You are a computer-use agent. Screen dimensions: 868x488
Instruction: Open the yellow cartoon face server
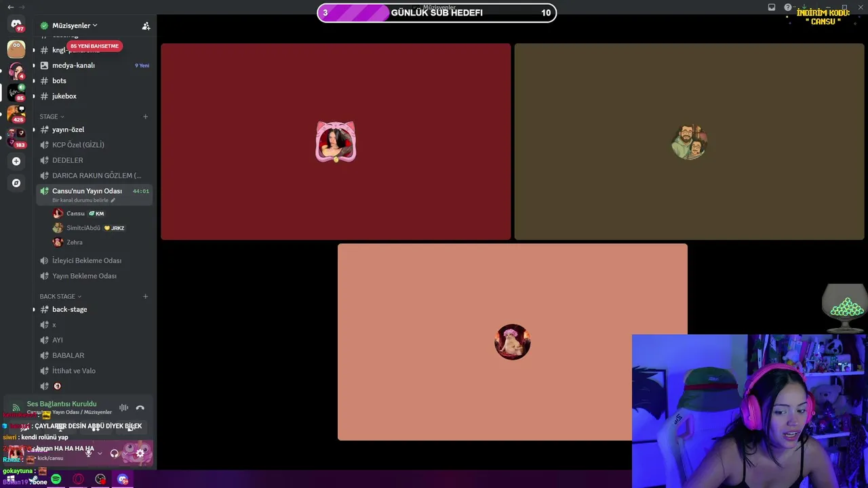click(16, 49)
